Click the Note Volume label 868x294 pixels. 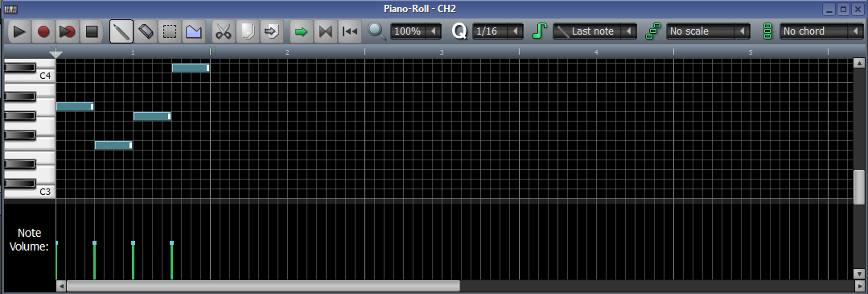pos(29,240)
